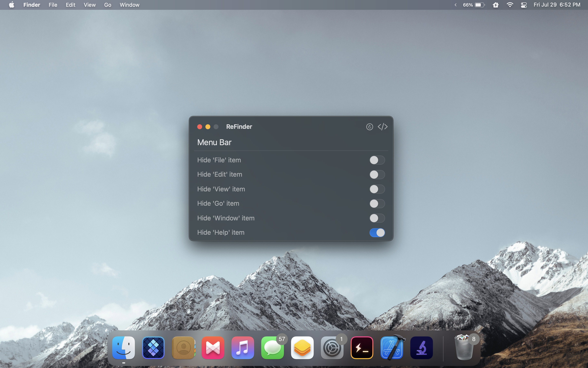
Task: Open the red M-logo app in Dock
Action: pos(213,348)
